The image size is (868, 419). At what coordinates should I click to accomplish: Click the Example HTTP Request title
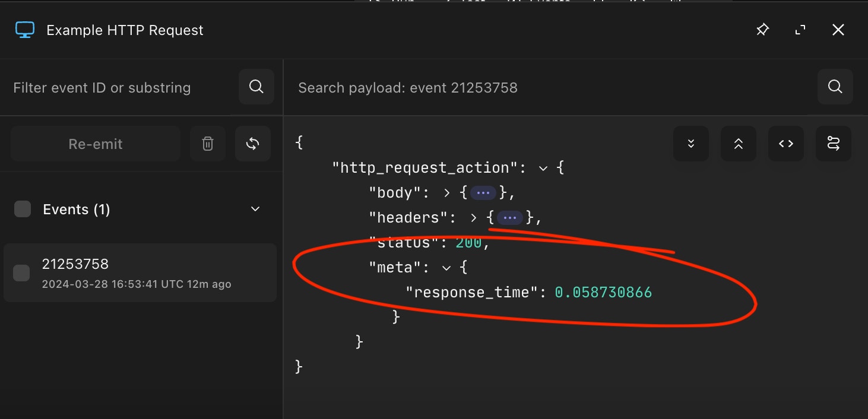[125, 30]
